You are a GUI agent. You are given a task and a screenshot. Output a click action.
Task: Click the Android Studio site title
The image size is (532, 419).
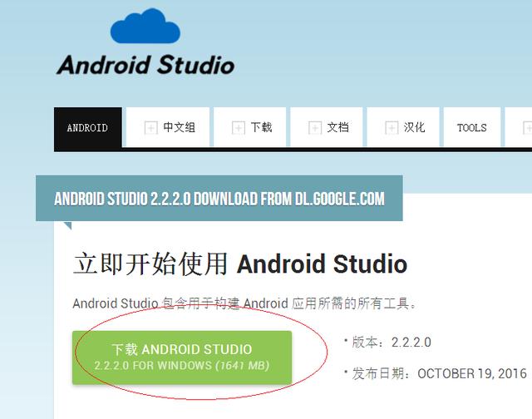point(146,65)
